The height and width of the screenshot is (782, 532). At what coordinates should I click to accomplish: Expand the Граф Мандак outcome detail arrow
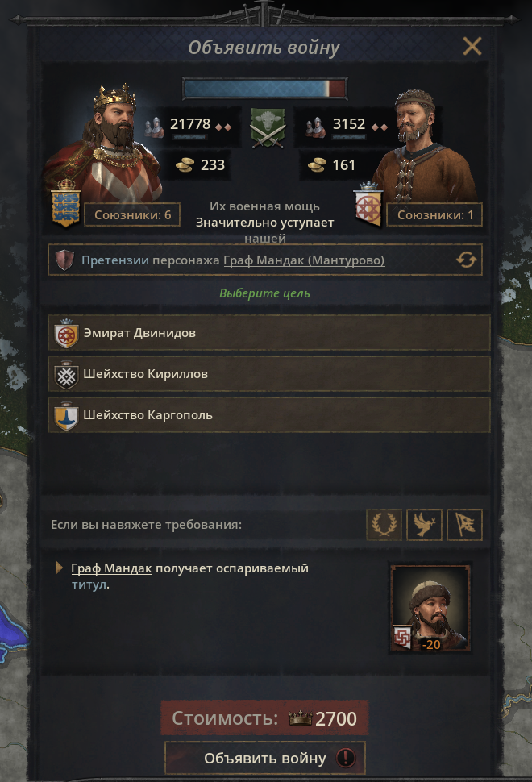[x=60, y=568]
